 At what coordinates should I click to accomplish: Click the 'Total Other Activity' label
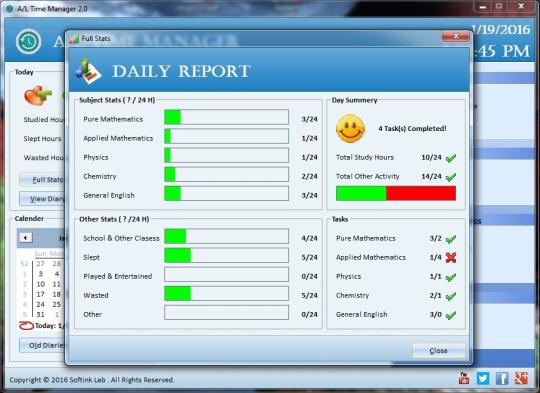[x=367, y=176]
